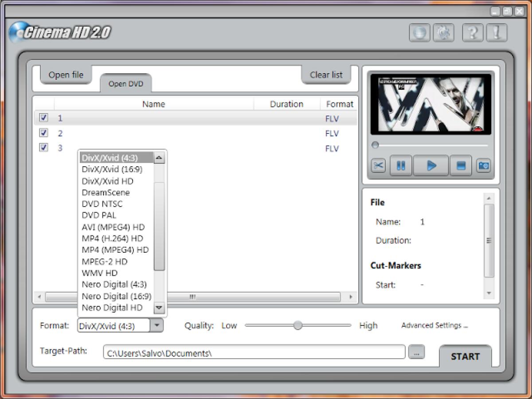
Task: Choose MP4 (H.264) HD output format
Action: 112,239
